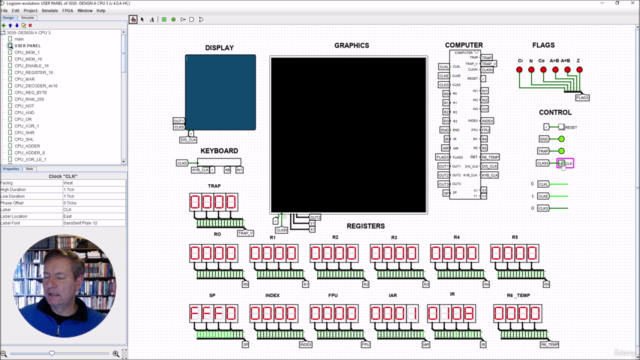Screen dimensions: 640x360
Task: Select USER PANEL in the circuit tree
Action: tap(27, 46)
